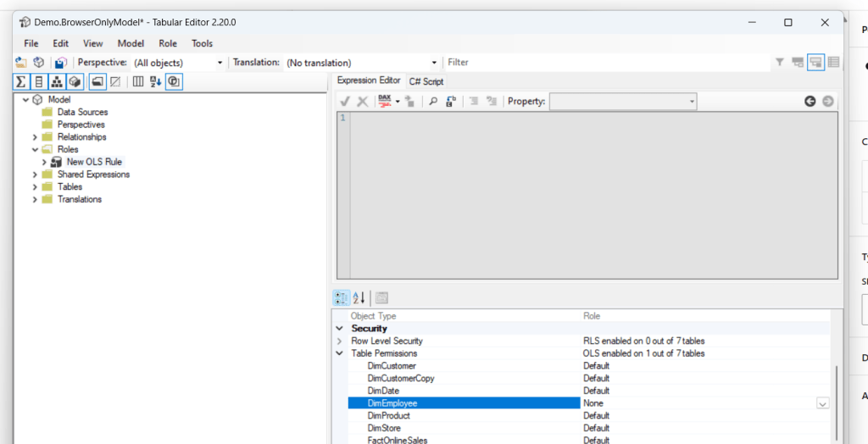Click the navigate back arrow icon
Viewport: 868px width, 444px height.
810,102
